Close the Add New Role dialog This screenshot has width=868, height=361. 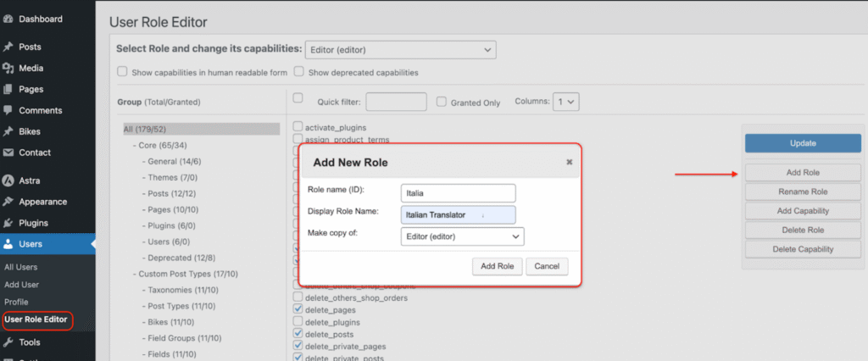[x=569, y=162]
